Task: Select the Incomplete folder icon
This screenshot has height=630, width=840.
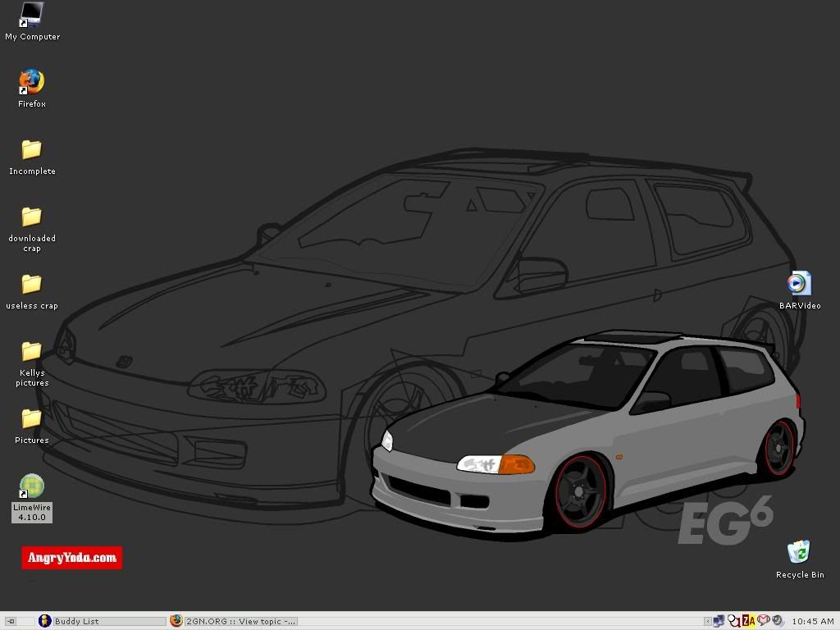Action: coord(32,157)
